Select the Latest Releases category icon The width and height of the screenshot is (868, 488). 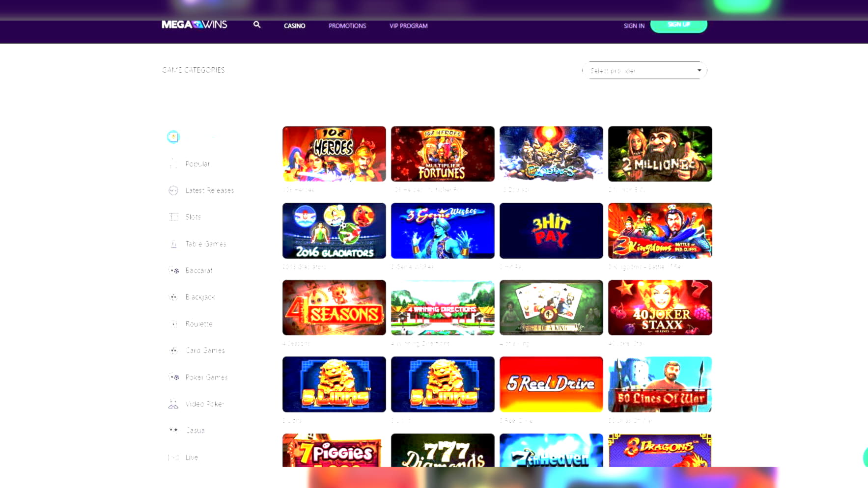(x=173, y=190)
